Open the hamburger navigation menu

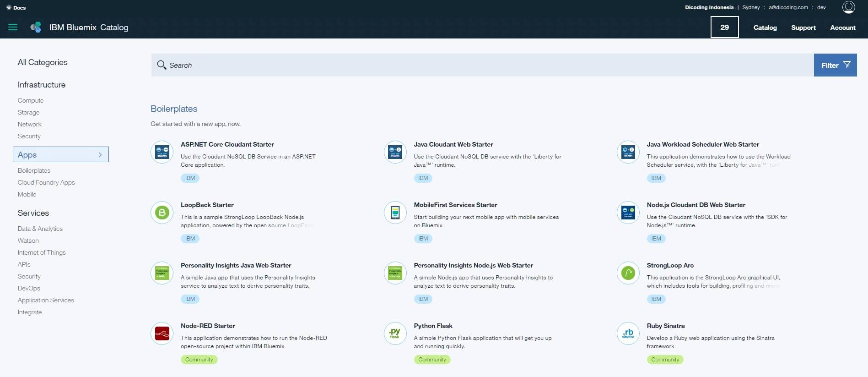coord(13,27)
